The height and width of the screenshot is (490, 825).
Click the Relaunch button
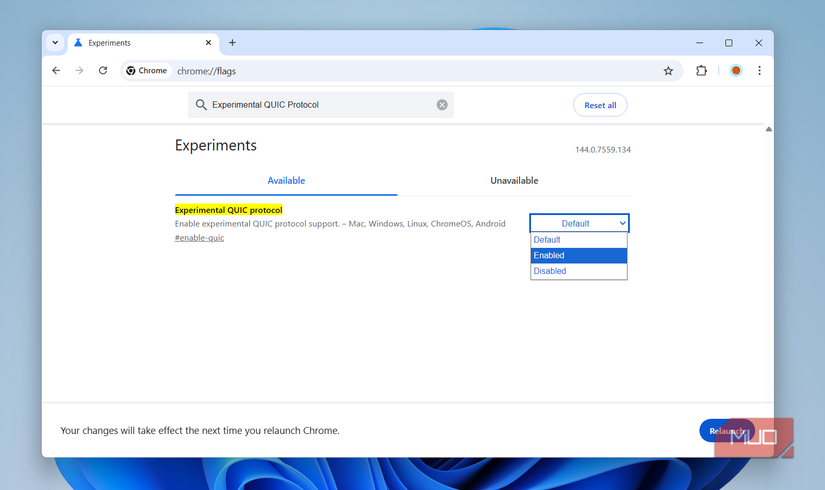tap(727, 431)
